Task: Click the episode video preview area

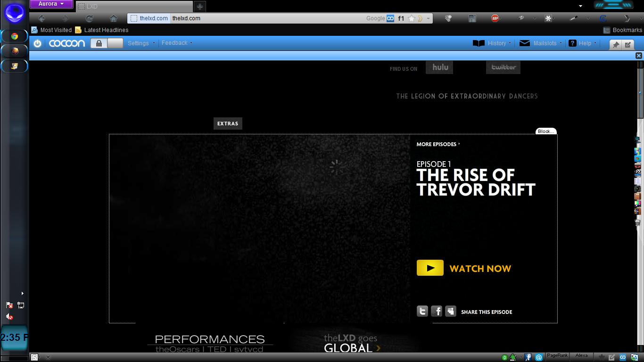Action: tap(260, 229)
